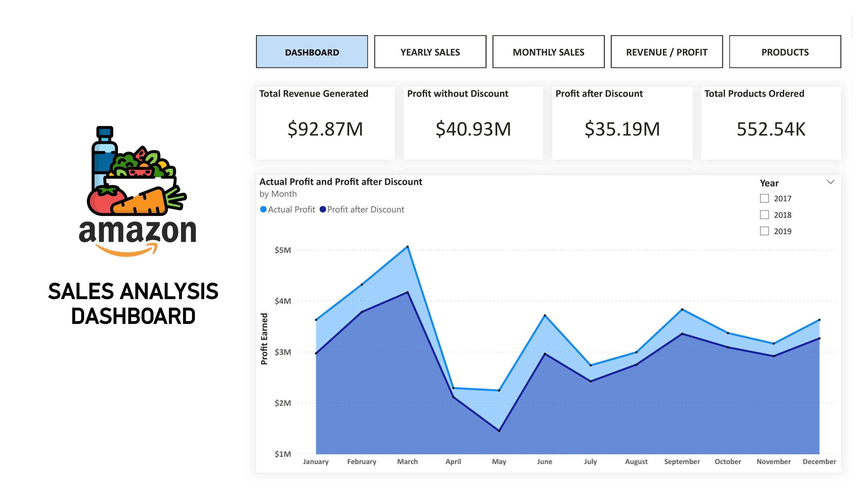Tick the 2019 year checkbox
Screen dimensions: 868x502
(764, 231)
